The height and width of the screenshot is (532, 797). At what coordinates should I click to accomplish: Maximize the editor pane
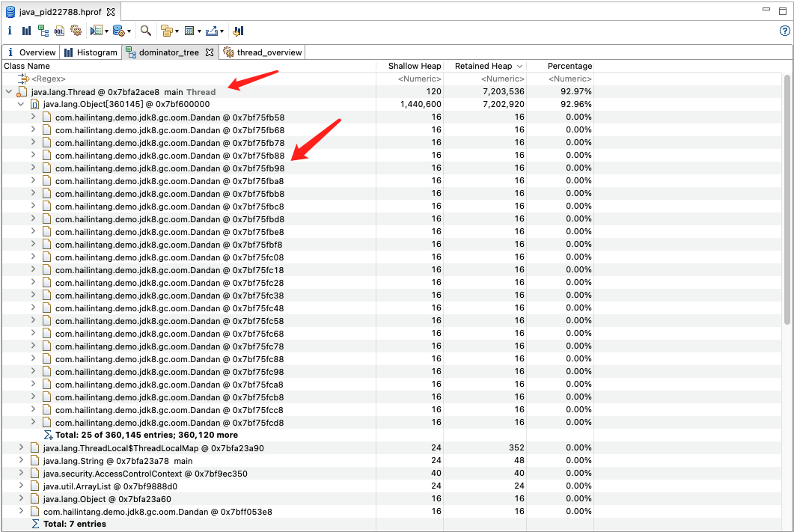click(783, 11)
